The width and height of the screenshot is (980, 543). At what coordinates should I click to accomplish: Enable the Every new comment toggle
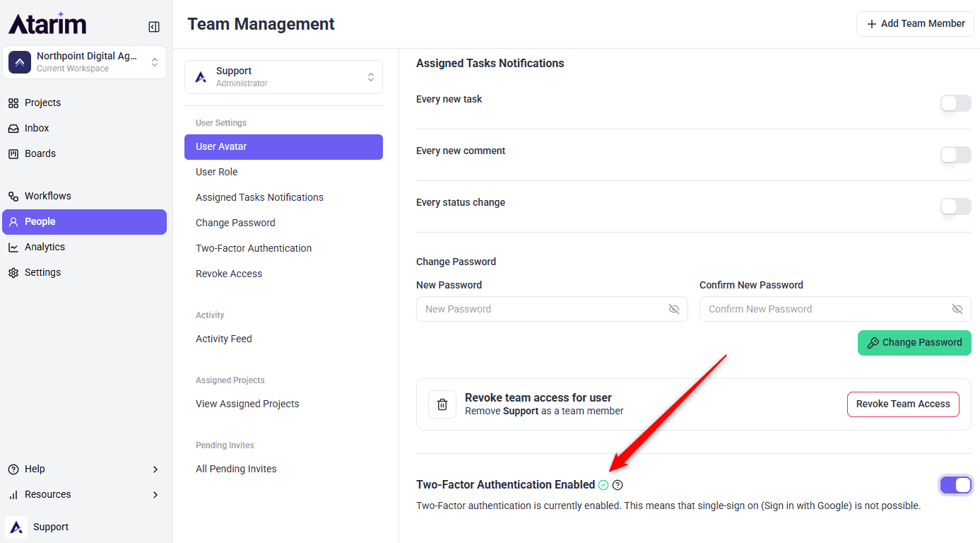click(x=956, y=155)
